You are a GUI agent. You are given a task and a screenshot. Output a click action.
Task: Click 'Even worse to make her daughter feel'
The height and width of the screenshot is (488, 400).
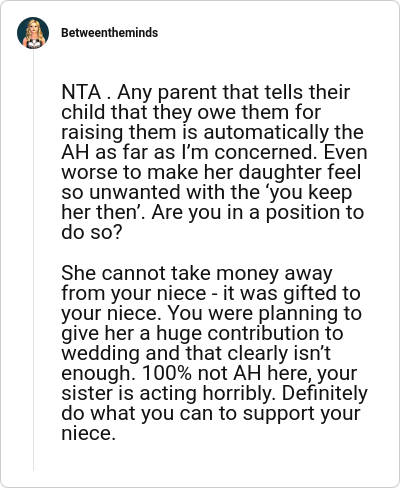pos(214,162)
